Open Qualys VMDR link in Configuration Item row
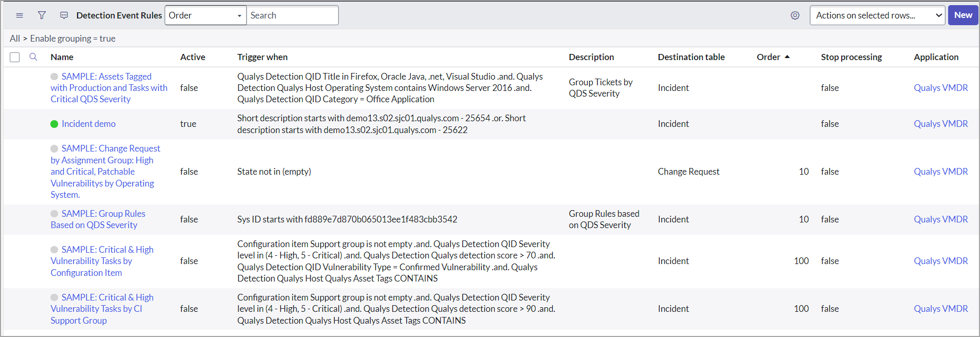980x337 pixels. pyautogui.click(x=941, y=261)
